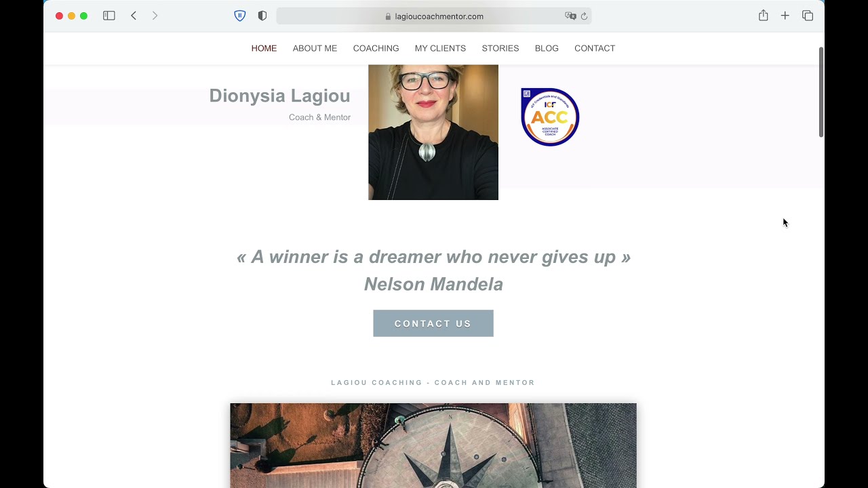Open the BLOG page
This screenshot has width=868, height=488.
click(x=547, y=48)
